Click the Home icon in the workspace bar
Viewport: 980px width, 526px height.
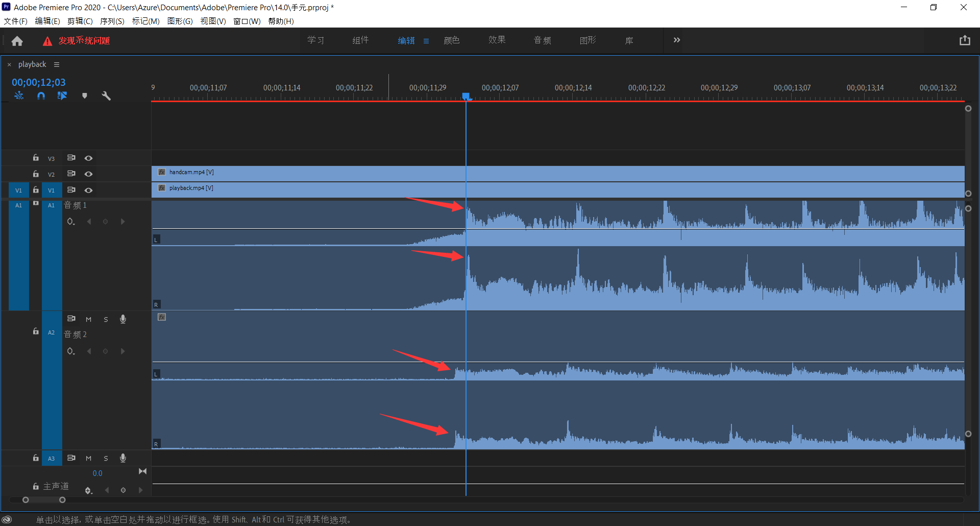click(x=17, y=41)
